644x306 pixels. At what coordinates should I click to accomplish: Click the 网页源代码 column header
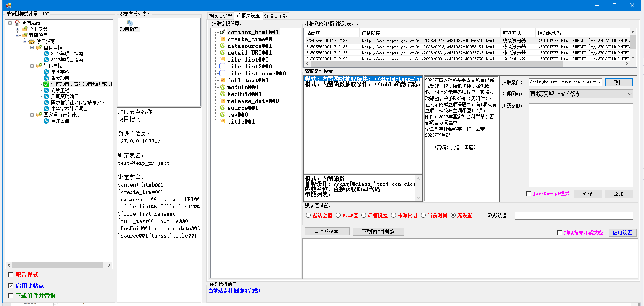pyautogui.click(x=582, y=33)
